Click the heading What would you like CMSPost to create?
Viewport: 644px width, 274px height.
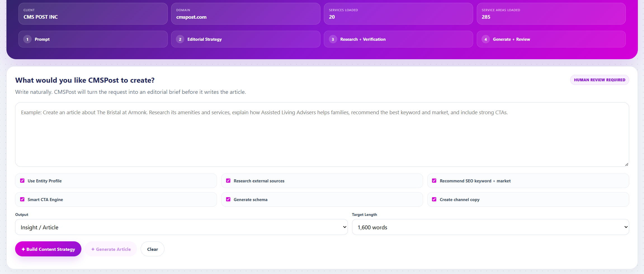[85, 80]
